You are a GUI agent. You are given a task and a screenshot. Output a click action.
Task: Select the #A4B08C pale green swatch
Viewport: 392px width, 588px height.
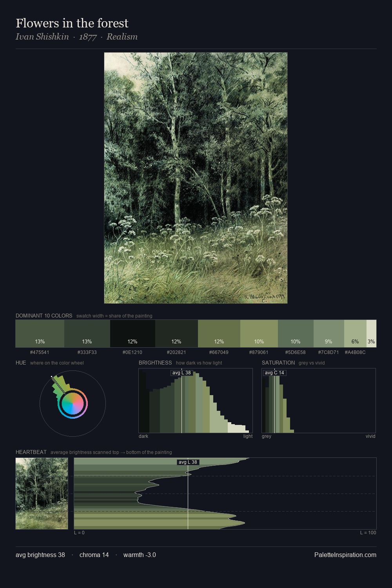(355, 334)
